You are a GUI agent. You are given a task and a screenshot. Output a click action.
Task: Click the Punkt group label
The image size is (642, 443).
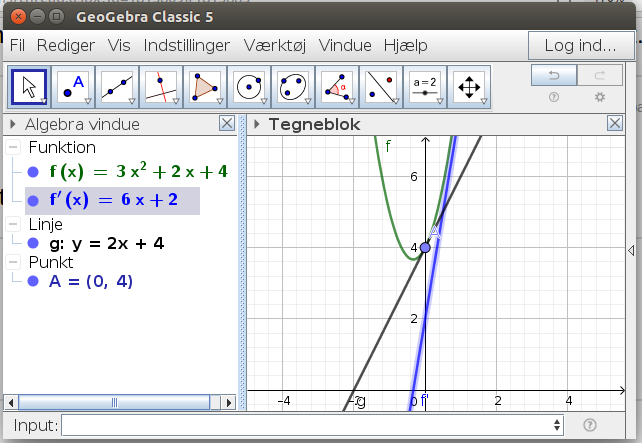click(51, 262)
